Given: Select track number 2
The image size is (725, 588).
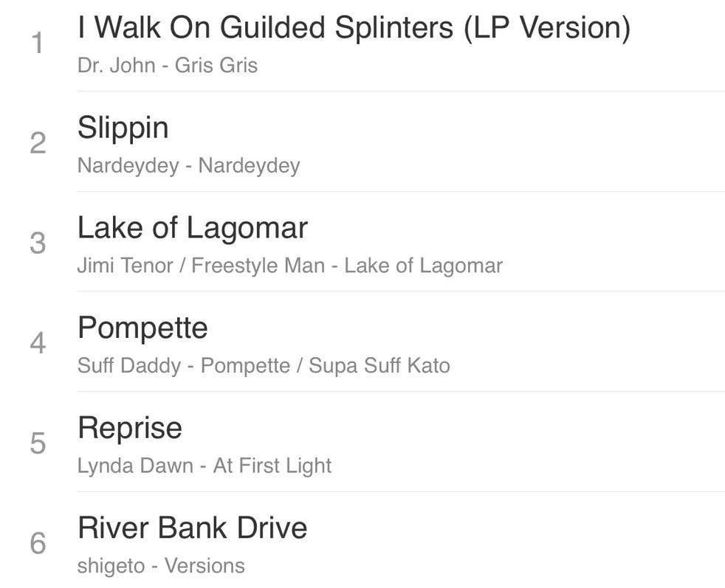Looking at the screenshot, I should [38, 143].
